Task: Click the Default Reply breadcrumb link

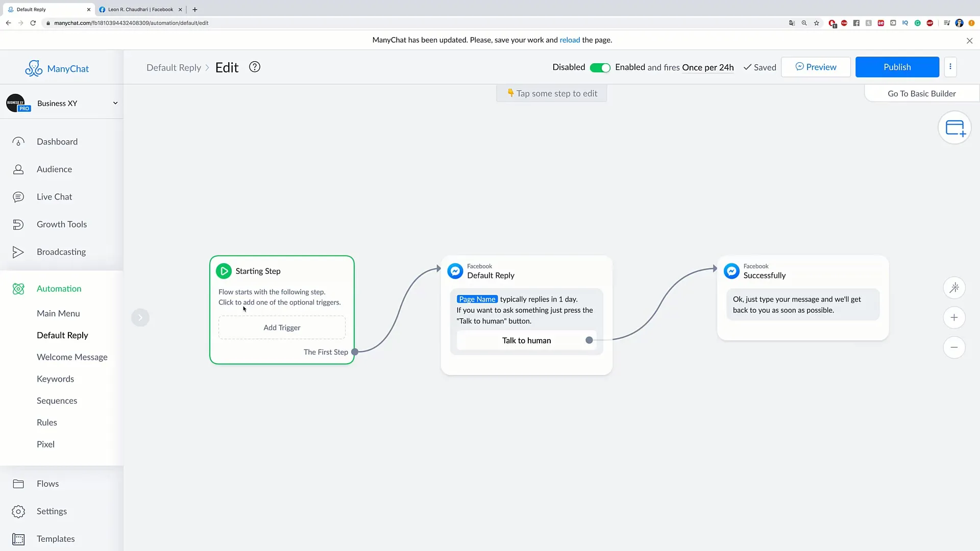Action: [x=174, y=67]
